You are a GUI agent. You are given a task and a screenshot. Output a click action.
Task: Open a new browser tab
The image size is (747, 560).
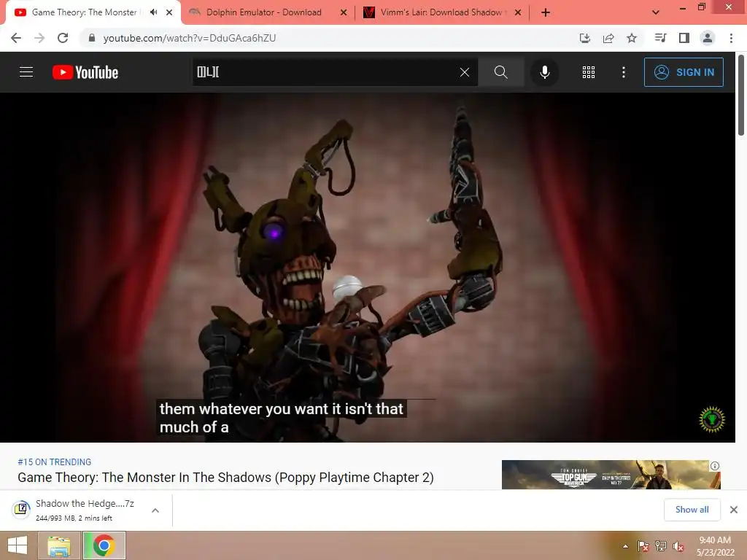click(x=546, y=12)
